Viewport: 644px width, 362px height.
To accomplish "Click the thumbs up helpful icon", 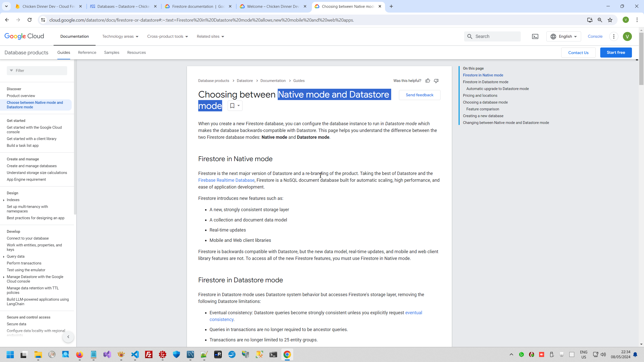I will coord(428,81).
